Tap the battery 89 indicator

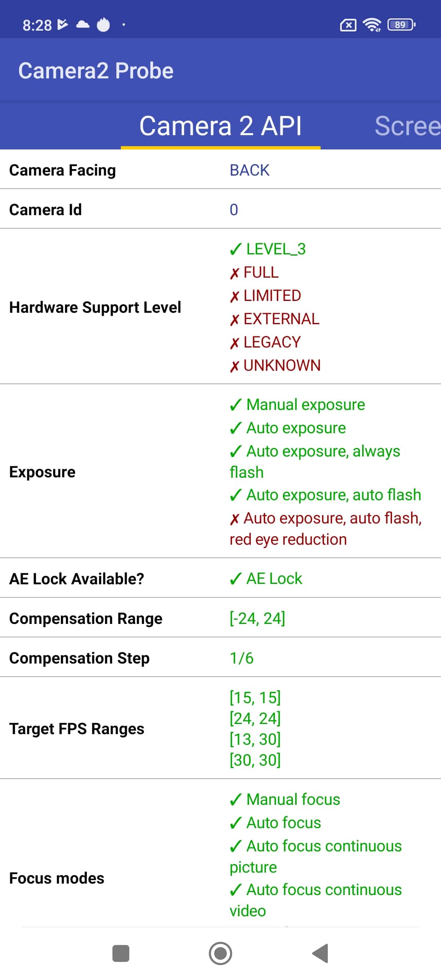pyautogui.click(x=402, y=25)
